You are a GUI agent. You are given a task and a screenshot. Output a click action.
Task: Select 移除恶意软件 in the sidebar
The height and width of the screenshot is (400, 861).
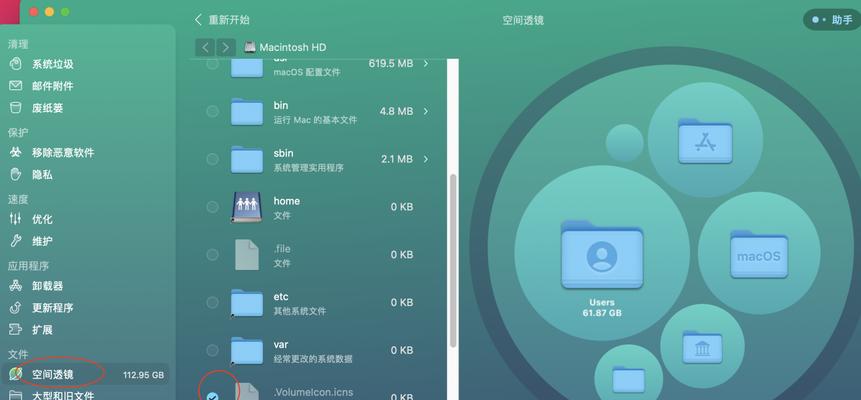coord(63,153)
